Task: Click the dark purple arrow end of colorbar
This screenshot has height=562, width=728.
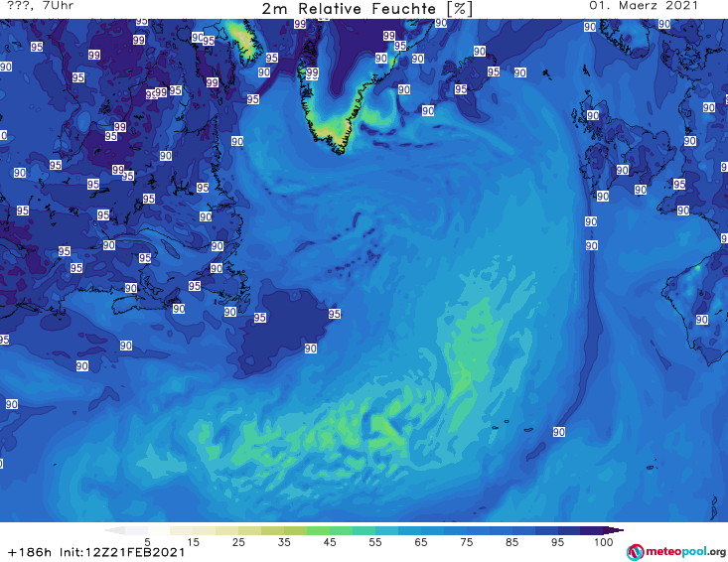Action: pos(614,530)
